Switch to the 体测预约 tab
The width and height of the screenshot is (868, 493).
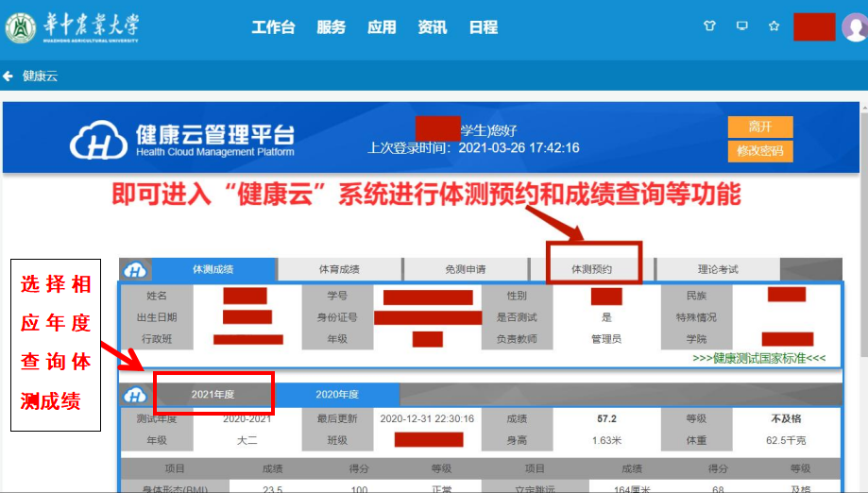(x=591, y=269)
